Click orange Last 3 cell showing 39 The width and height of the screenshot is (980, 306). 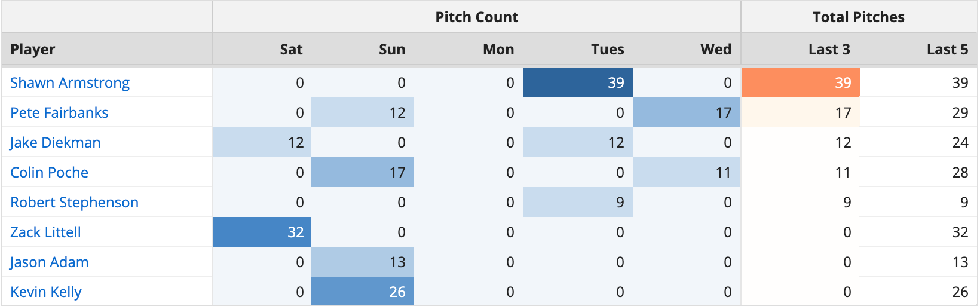pos(800,82)
